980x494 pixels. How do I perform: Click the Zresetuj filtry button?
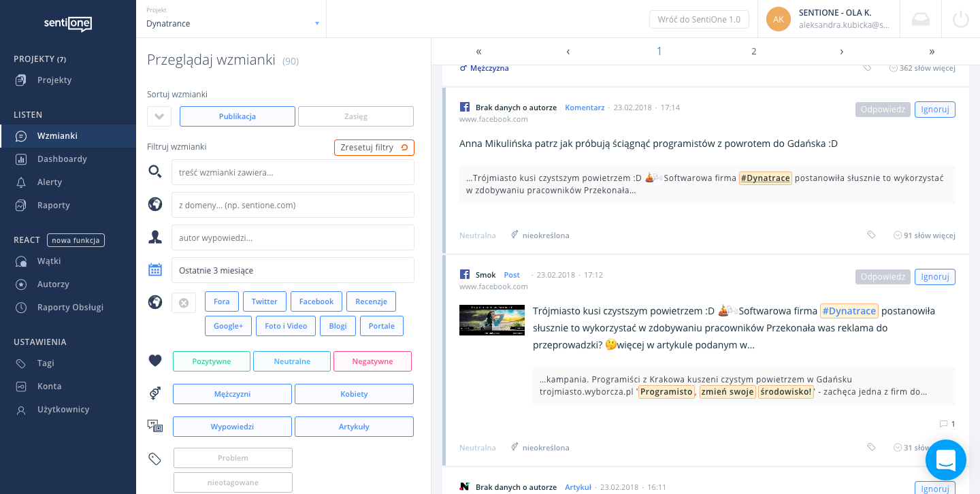click(x=374, y=148)
